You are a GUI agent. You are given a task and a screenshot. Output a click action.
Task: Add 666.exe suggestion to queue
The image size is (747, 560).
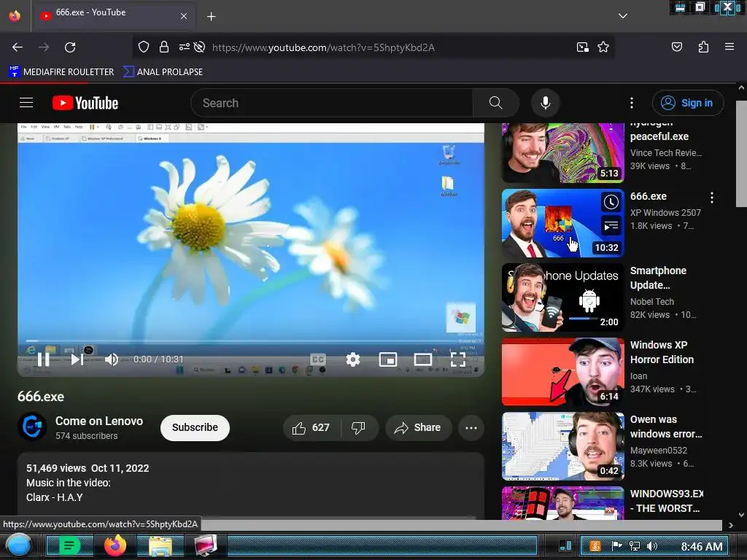point(611,226)
